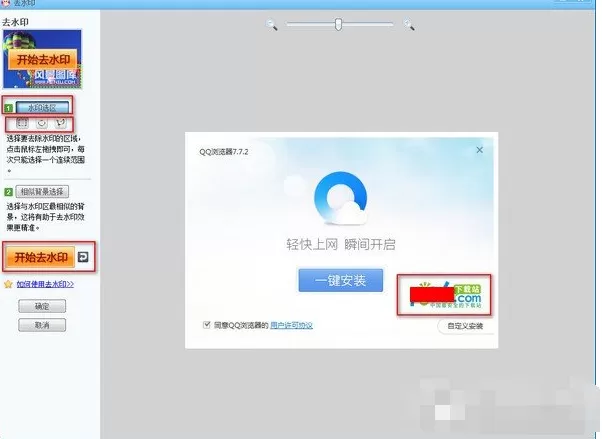Click the 轻快上网 瞬间开启 slogan text
The height and width of the screenshot is (439, 602).
[x=341, y=244]
